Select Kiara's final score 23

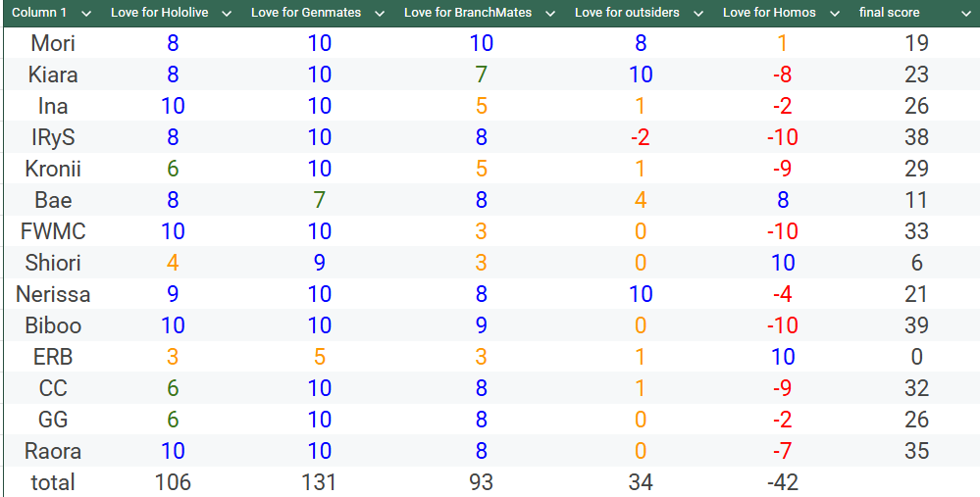click(916, 75)
